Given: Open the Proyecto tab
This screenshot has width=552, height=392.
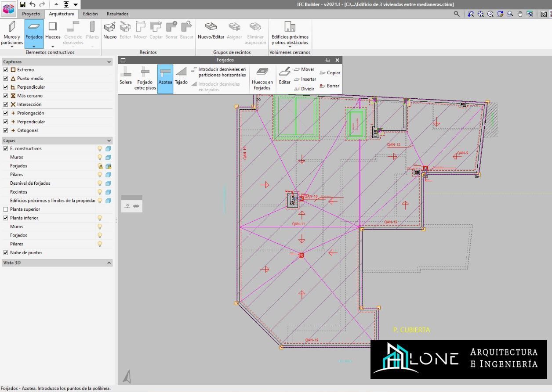Looking at the screenshot, I should (x=31, y=14).
